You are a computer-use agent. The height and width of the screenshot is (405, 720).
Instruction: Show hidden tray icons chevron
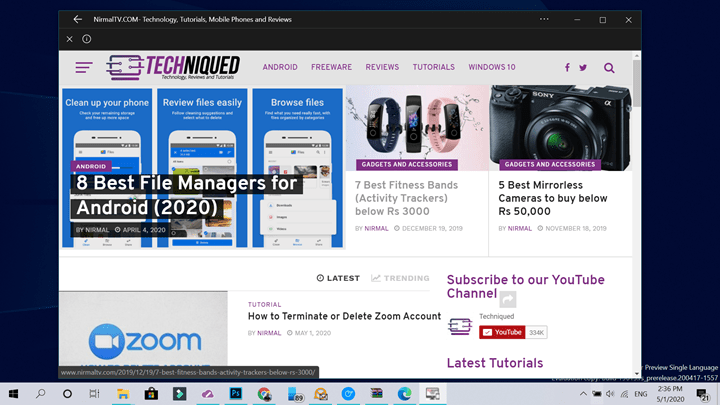click(583, 394)
